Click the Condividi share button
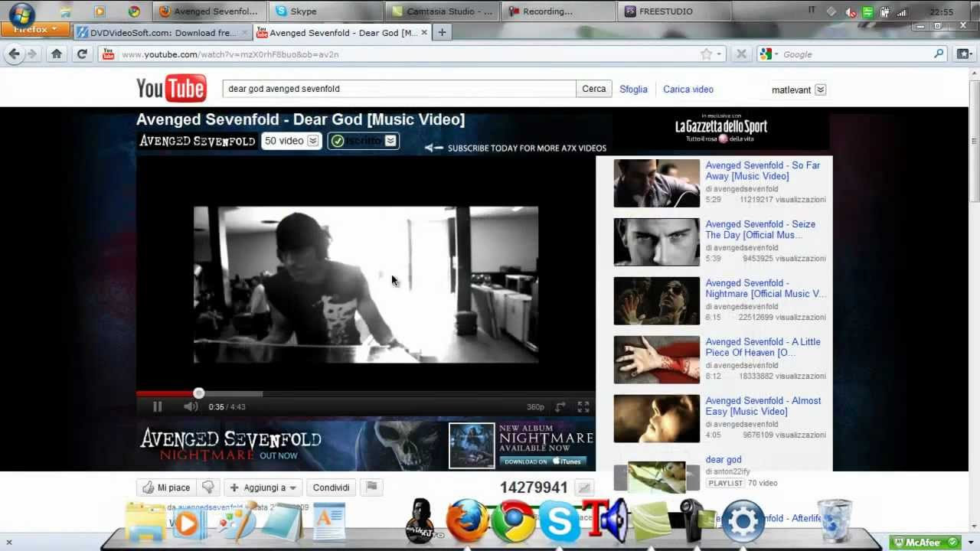This screenshot has height=551, width=980. (331, 487)
